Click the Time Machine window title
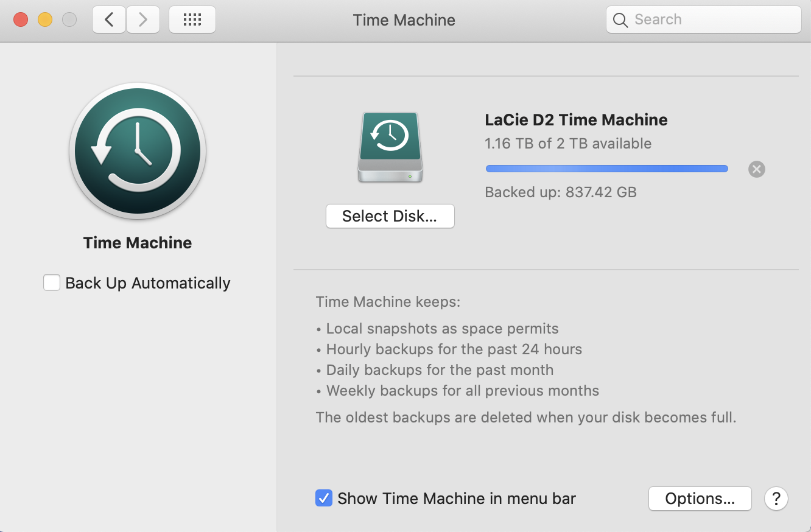Image resolution: width=811 pixels, height=532 pixels. [404, 19]
